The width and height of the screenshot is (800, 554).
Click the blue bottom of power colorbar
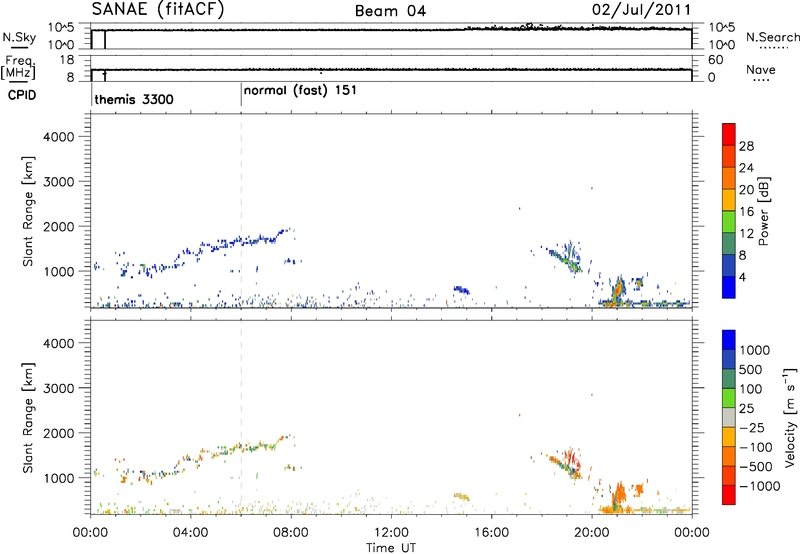click(x=729, y=287)
